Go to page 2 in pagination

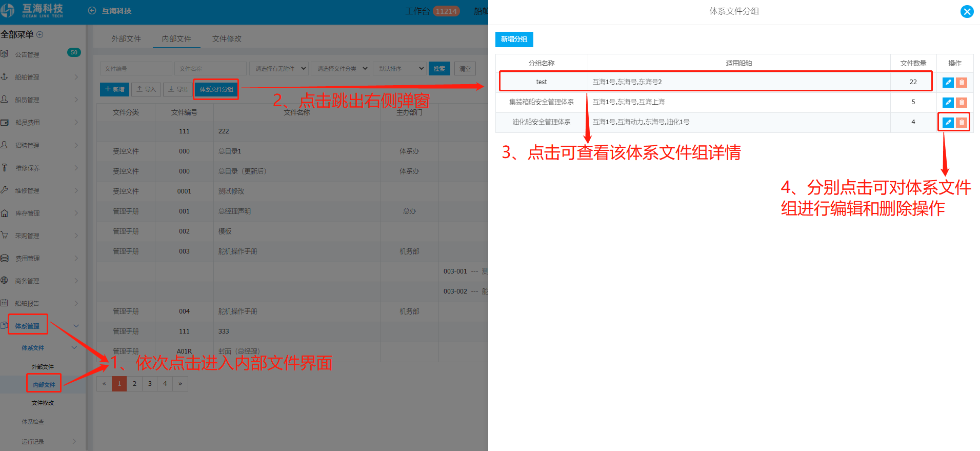coord(134,384)
